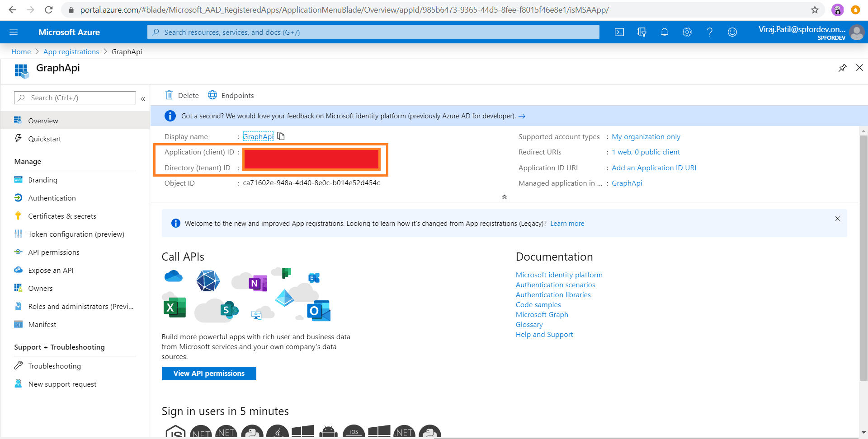The height and width of the screenshot is (439, 868).
Task: Pin the GraphApi blade to dashboard
Action: [x=843, y=68]
